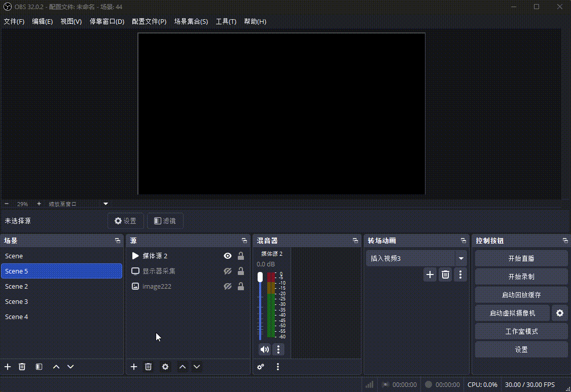
Task: Click the 开始录制 button
Action: [x=521, y=277]
